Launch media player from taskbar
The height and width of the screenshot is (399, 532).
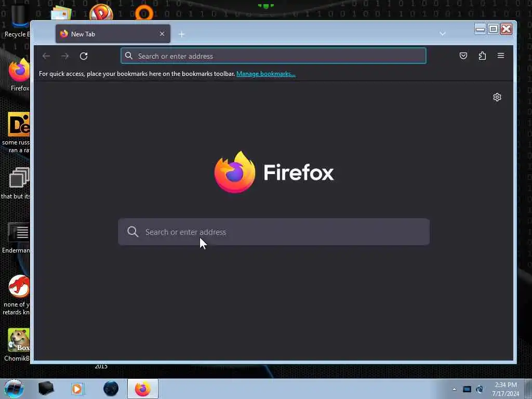coord(77,389)
